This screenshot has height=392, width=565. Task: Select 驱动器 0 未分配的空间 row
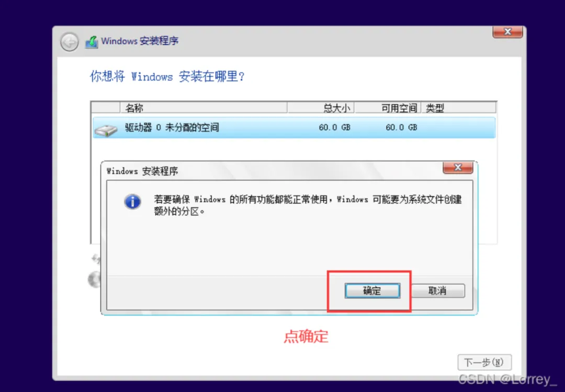click(294, 128)
